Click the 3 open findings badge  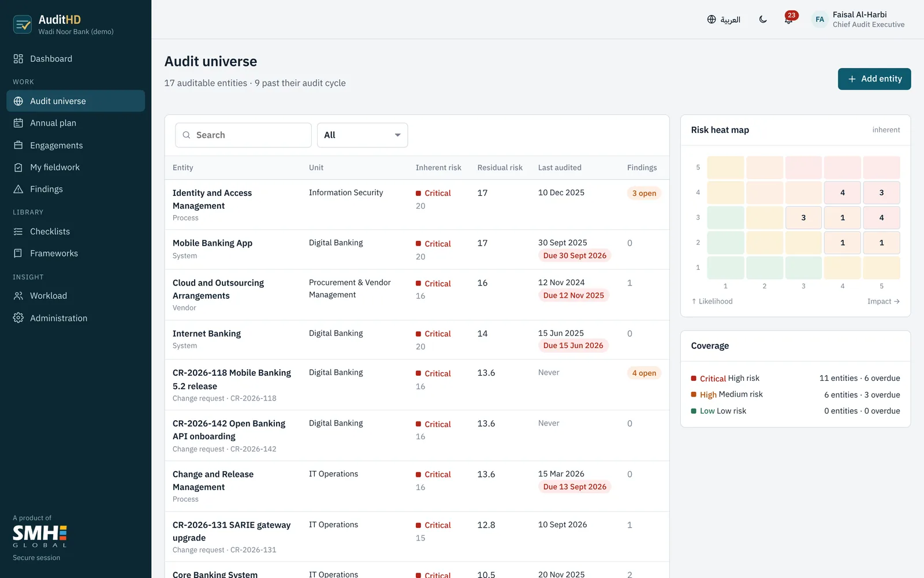644,194
